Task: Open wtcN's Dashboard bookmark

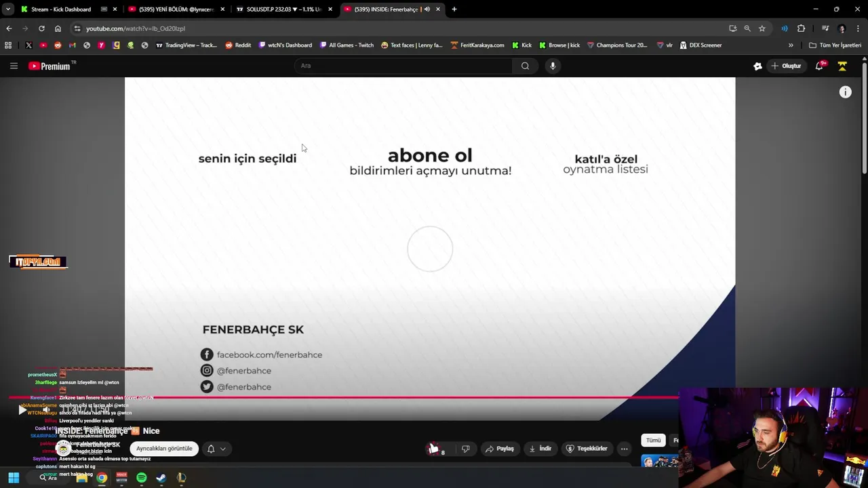Action: (x=285, y=45)
